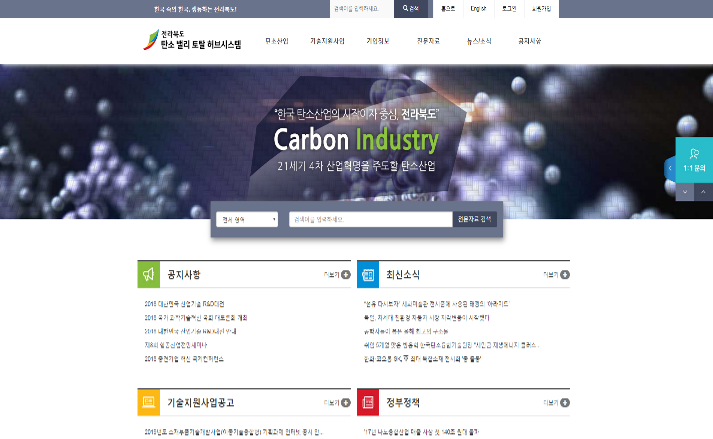Click the plus icon beside 최신소식 더보기
The image size is (713, 439).
coord(565,275)
